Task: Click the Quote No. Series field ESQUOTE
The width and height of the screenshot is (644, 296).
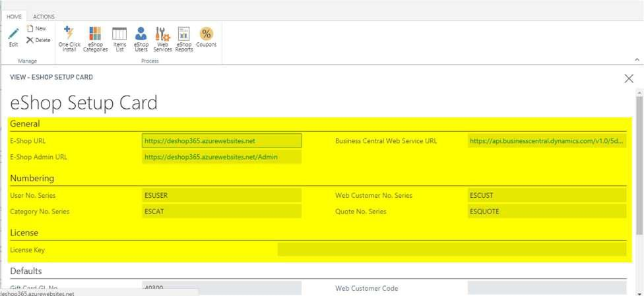Action: (547, 212)
